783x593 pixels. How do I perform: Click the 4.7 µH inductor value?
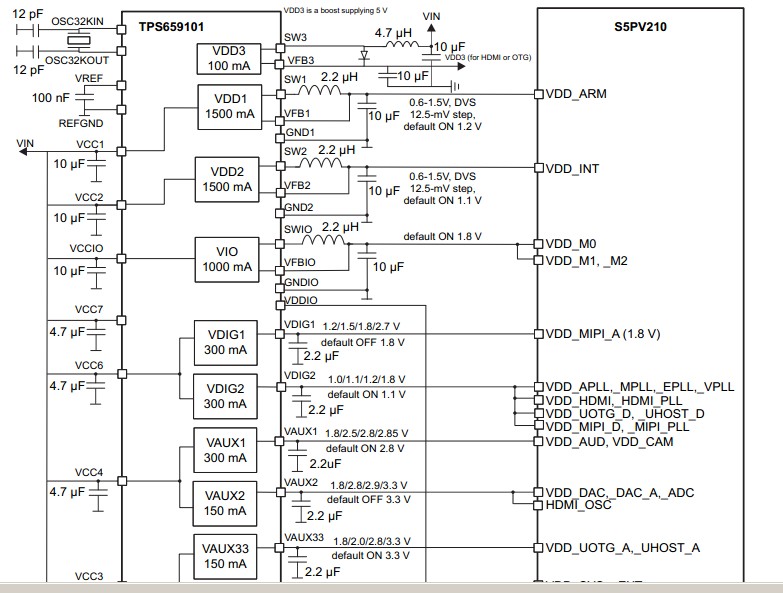click(393, 33)
